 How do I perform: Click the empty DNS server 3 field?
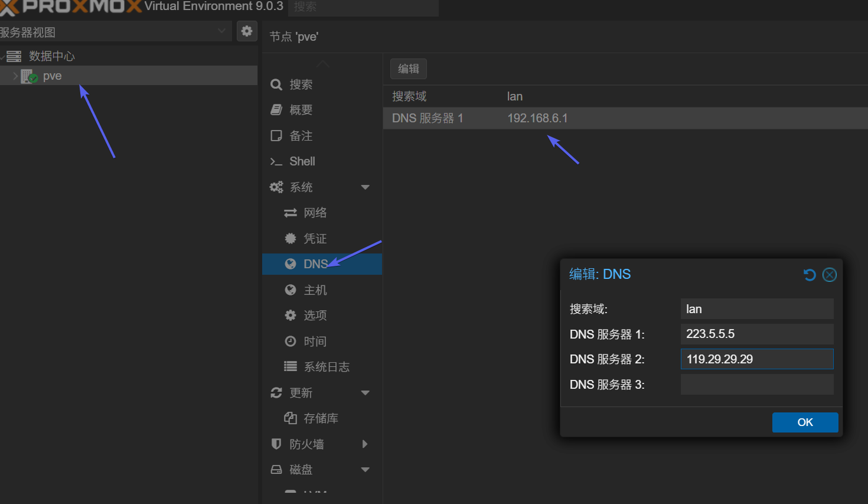(x=757, y=384)
